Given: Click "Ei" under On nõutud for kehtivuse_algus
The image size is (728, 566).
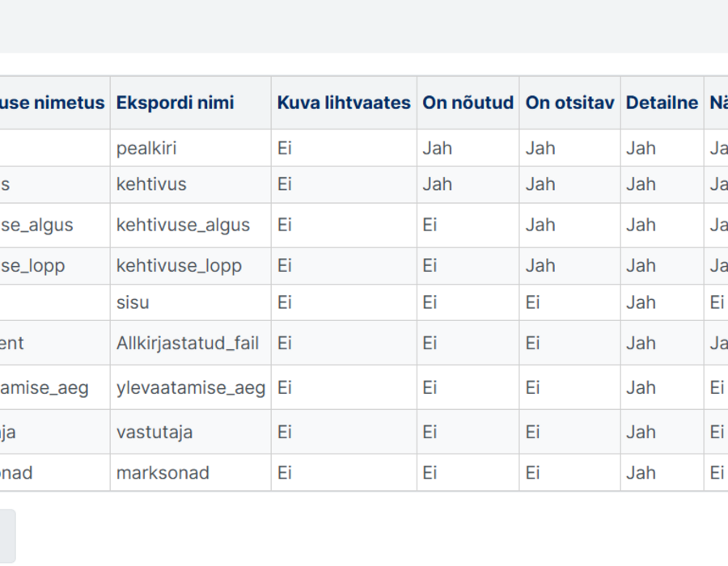Looking at the screenshot, I should click(x=430, y=225).
